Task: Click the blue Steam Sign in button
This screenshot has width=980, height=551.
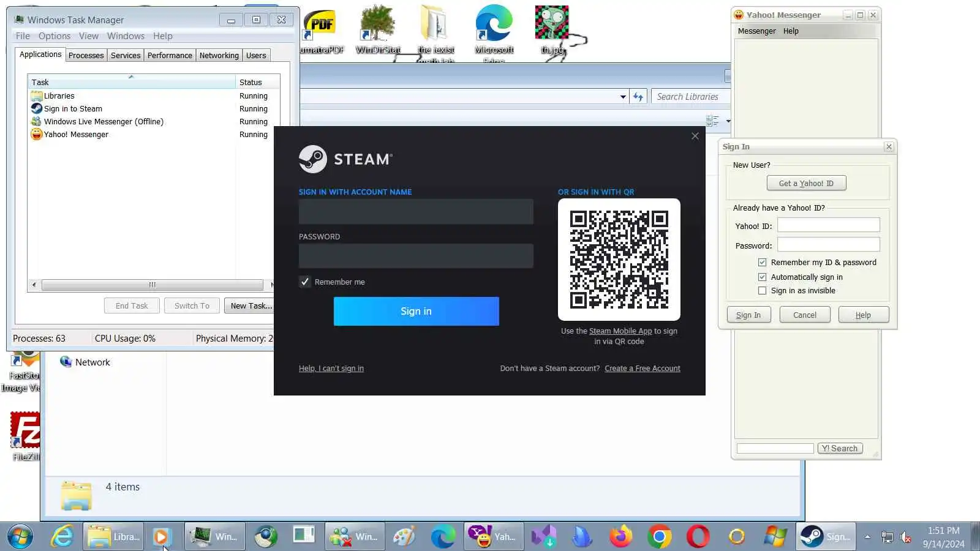Action: [x=417, y=311]
